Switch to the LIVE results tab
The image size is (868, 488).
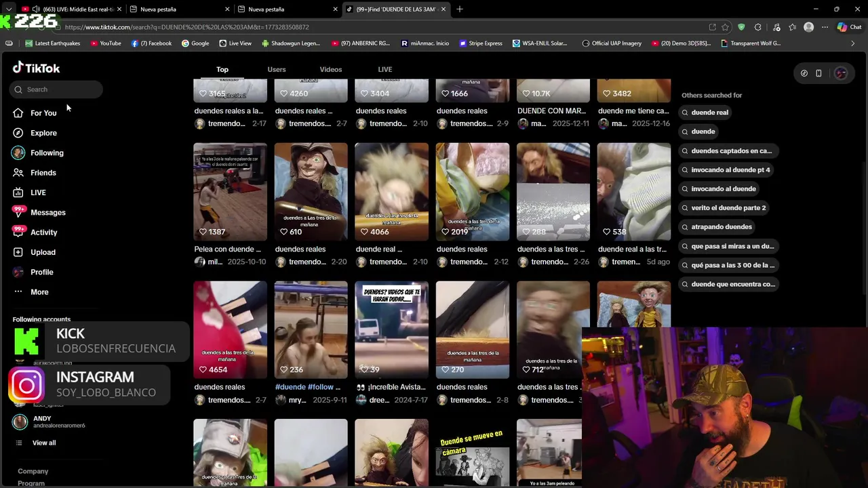(x=385, y=69)
